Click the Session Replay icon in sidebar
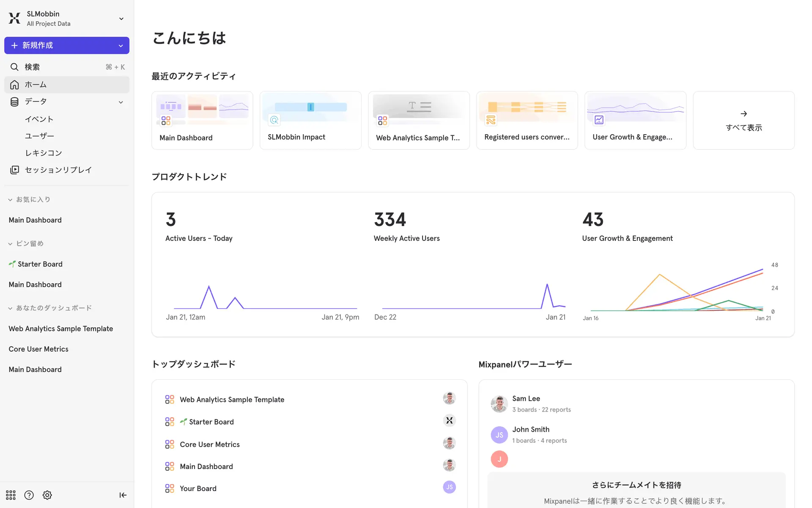This screenshot has height=508, width=812. click(x=14, y=170)
